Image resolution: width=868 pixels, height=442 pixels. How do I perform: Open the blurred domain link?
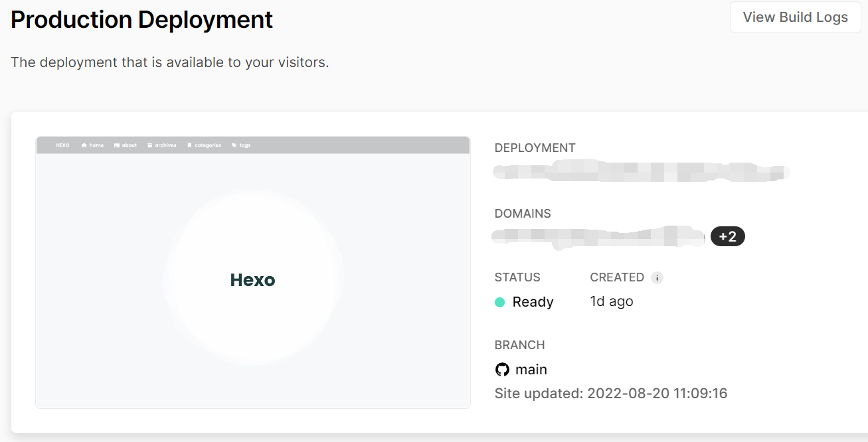click(x=598, y=236)
